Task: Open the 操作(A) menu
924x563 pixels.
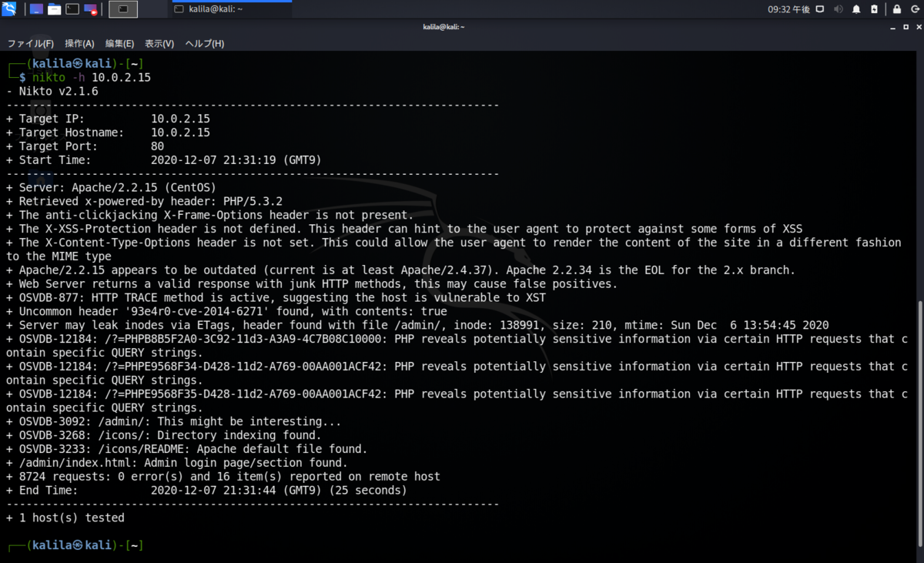Action: pyautogui.click(x=79, y=43)
